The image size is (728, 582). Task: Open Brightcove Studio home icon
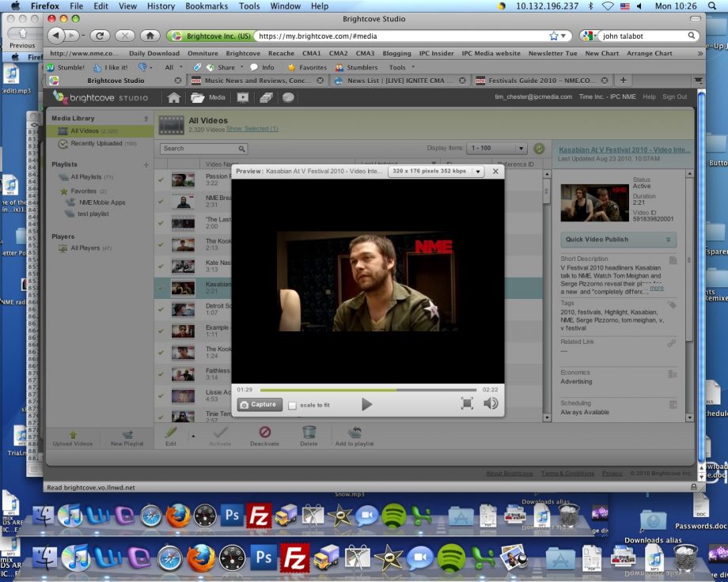click(x=173, y=97)
